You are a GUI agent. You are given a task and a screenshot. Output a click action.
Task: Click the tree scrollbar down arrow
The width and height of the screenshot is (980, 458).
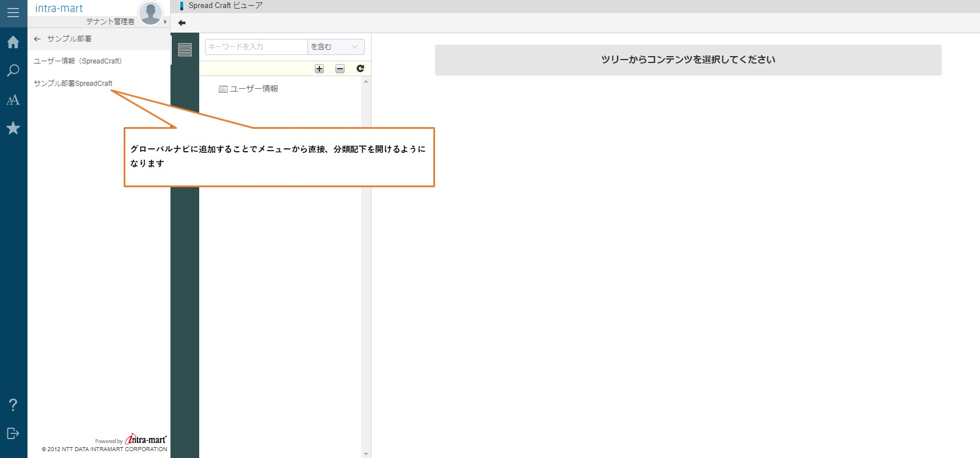pos(366,454)
